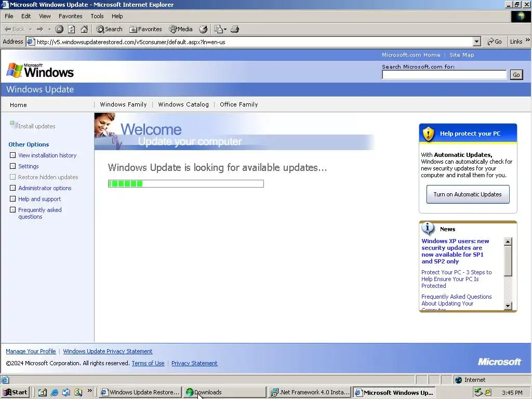
Task: Open the File menu
Action: [9, 16]
